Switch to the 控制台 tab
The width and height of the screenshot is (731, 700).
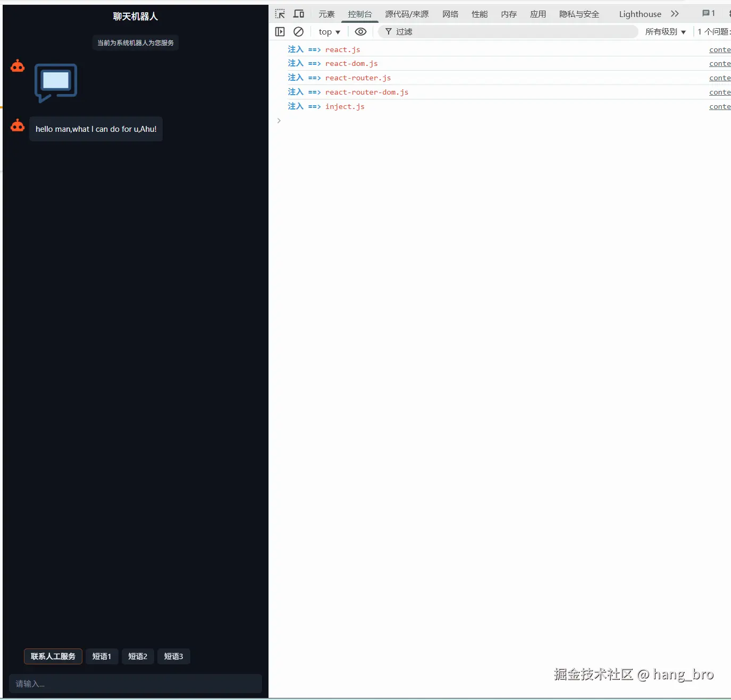pos(360,14)
